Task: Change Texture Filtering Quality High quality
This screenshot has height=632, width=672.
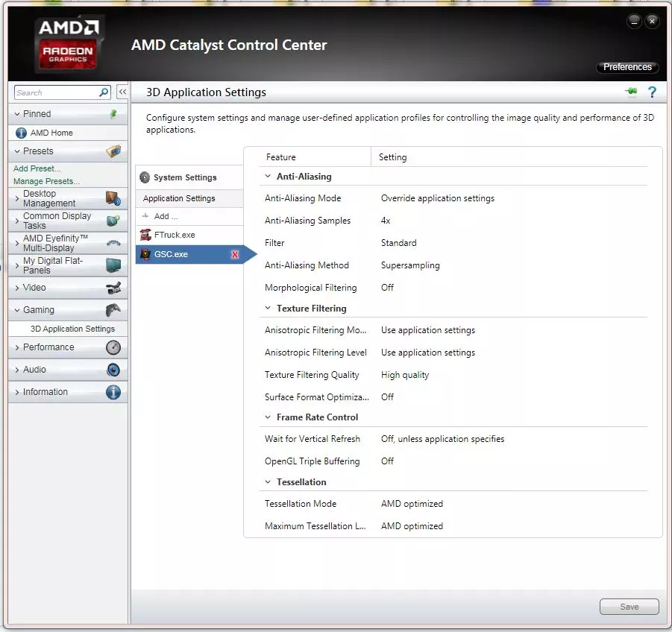Action: click(405, 375)
